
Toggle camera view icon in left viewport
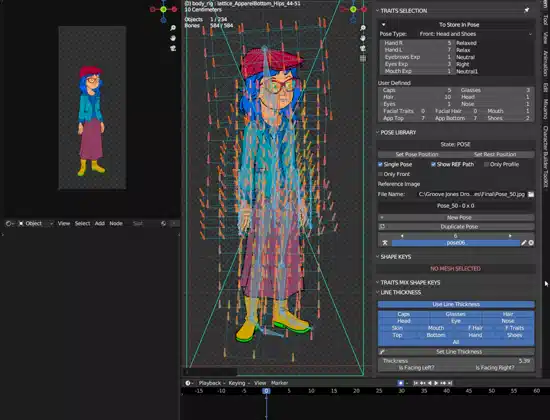173,48
